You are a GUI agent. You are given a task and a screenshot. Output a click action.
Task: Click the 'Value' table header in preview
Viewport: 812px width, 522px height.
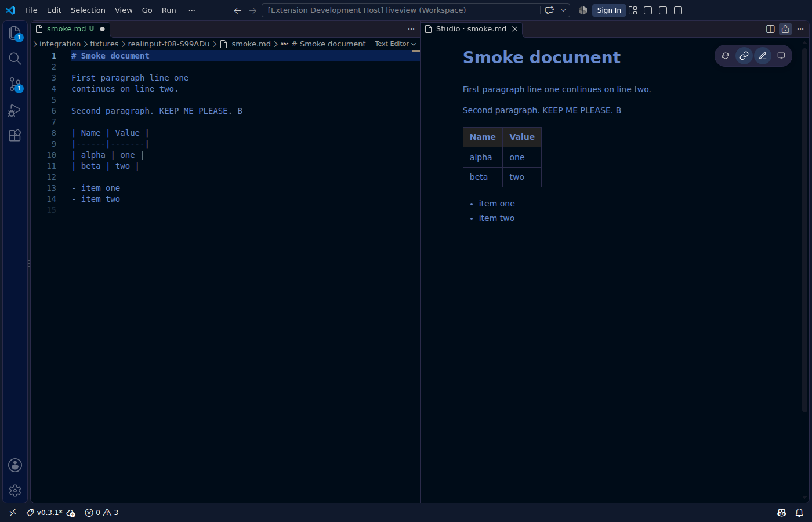522,137
